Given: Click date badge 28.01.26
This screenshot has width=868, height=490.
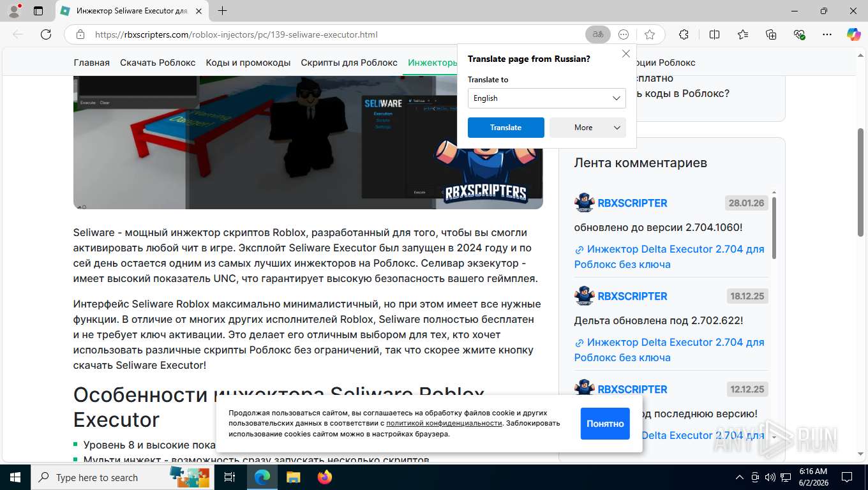Looking at the screenshot, I should (x=747, y=203).
